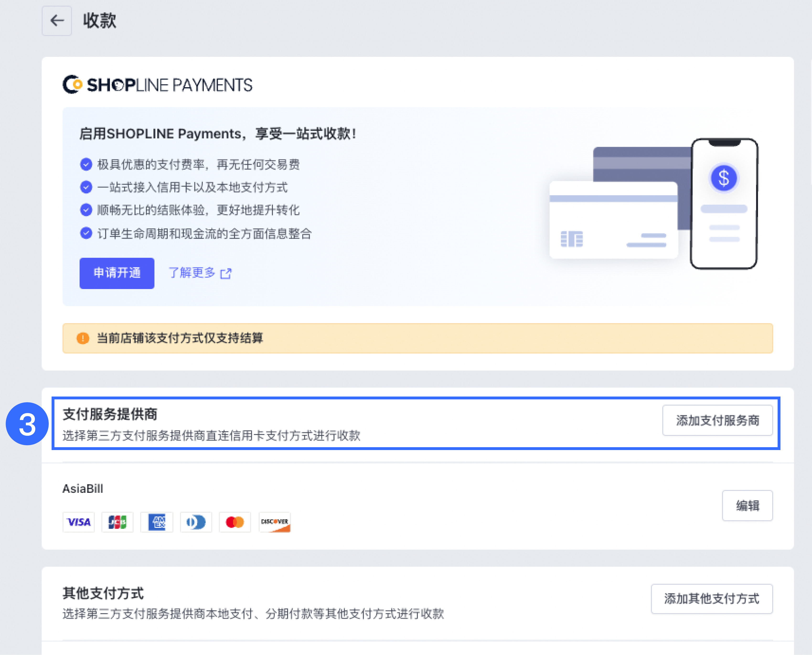The width and height of the screenshot is (812, 655).
Task: Click the back arrow button
Action: [x=57, y=21]
